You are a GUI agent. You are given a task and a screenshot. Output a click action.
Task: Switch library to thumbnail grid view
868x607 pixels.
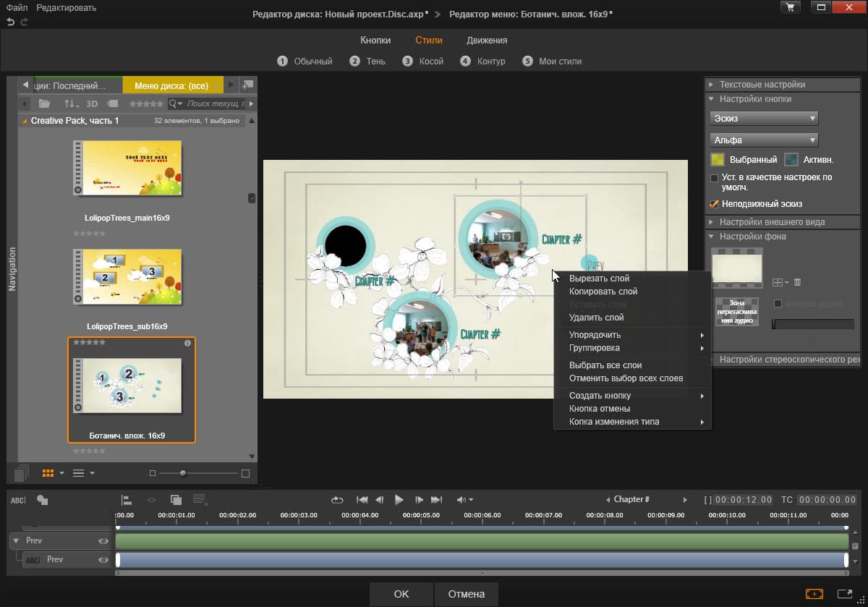coord(48,473)
